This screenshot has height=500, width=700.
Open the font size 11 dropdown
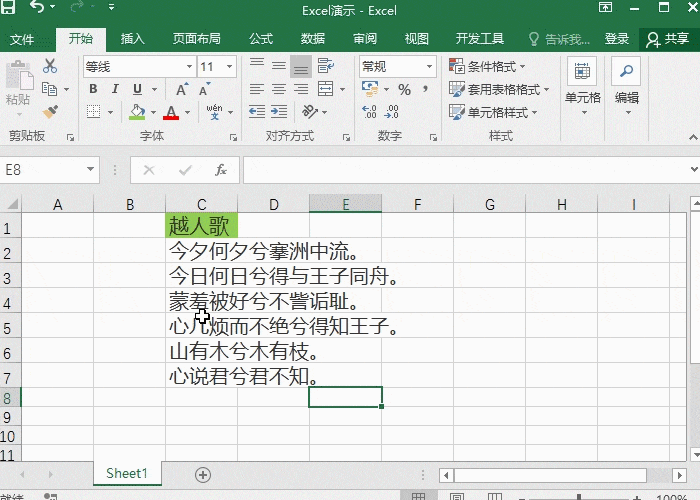pyautogui.click(x=229, y=67)
